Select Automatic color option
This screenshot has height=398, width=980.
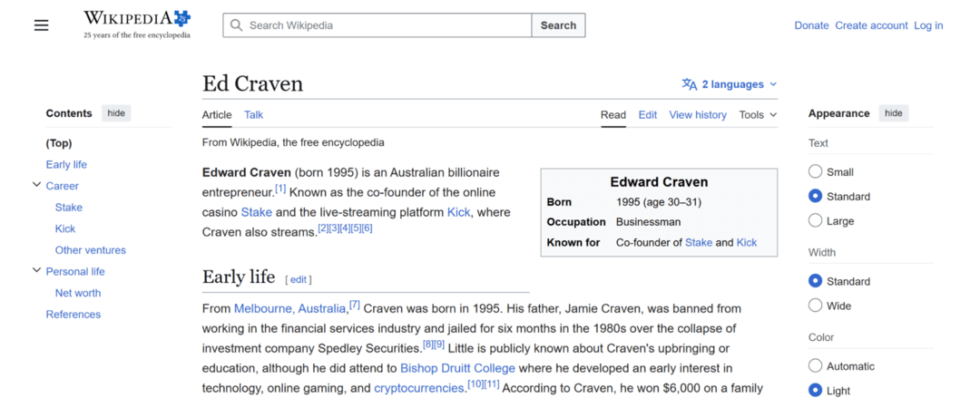pyautogui.click(x=815, y=366)
